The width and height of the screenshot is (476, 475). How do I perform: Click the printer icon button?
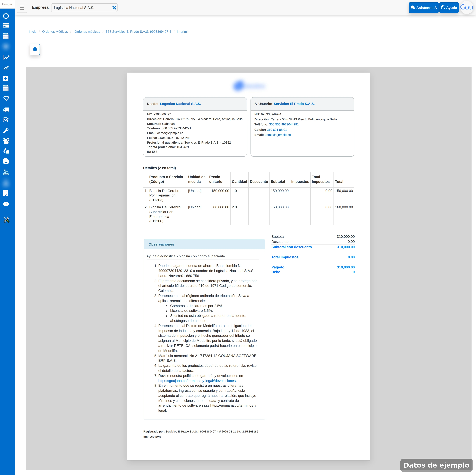(x=35, y=49)
